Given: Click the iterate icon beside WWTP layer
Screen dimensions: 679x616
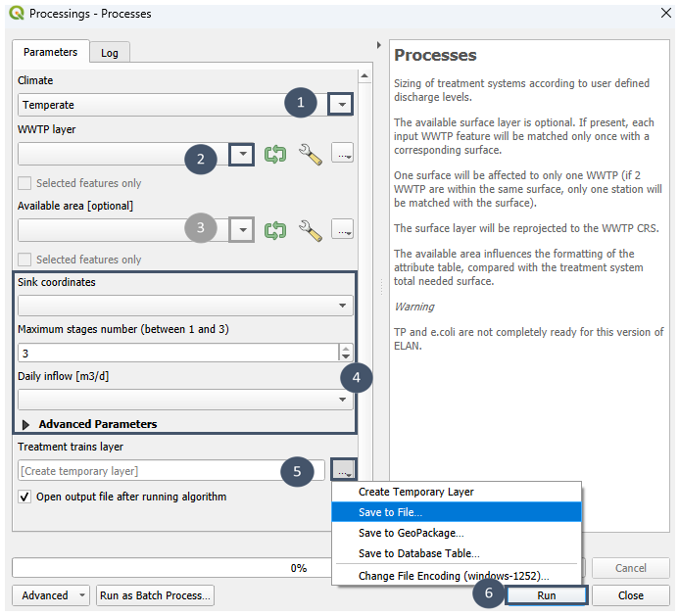Looking at the screenshot, I should 275,155.
